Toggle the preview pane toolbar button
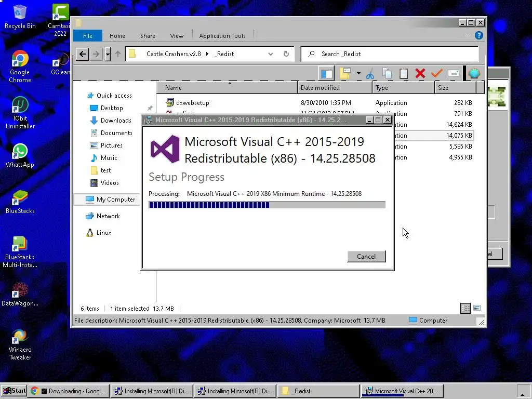The width and height of the screenshot is (532, 399). [x=326, y=74]
